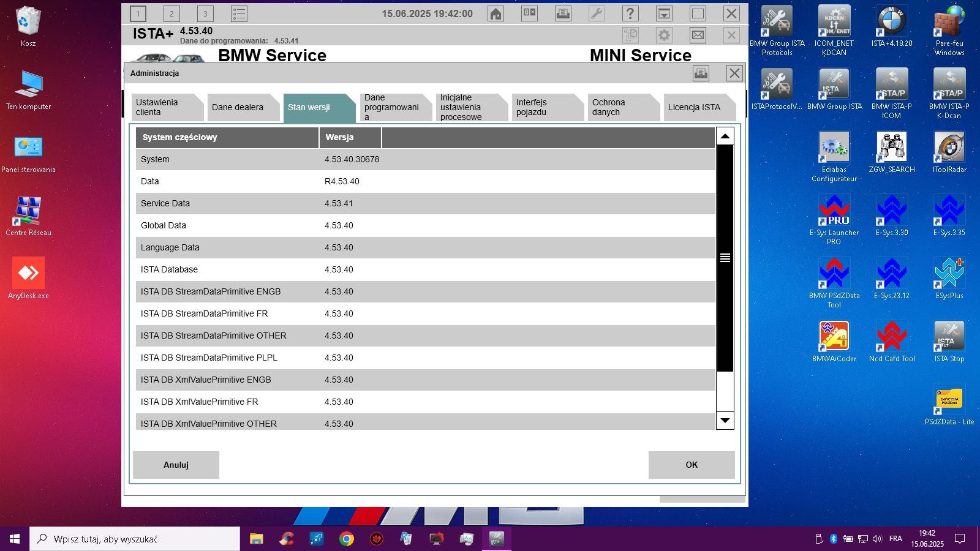Click the printer icon in ISTA toolbar
Image resolution: width=980 pixels, height=551 pixels.
563,13
